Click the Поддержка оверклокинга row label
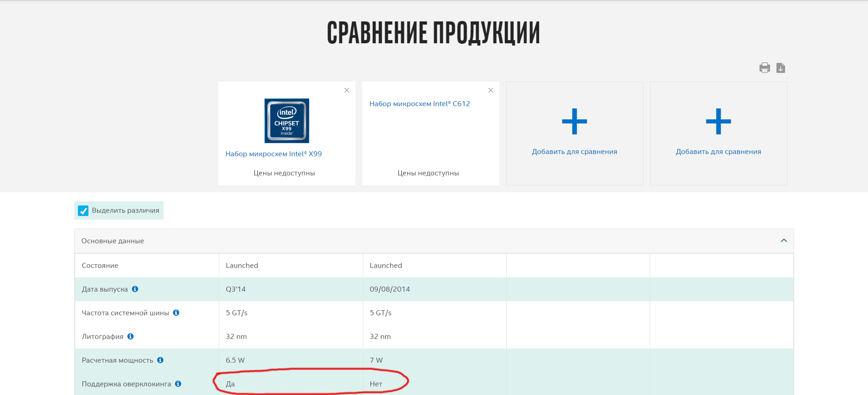 (126, 384)
